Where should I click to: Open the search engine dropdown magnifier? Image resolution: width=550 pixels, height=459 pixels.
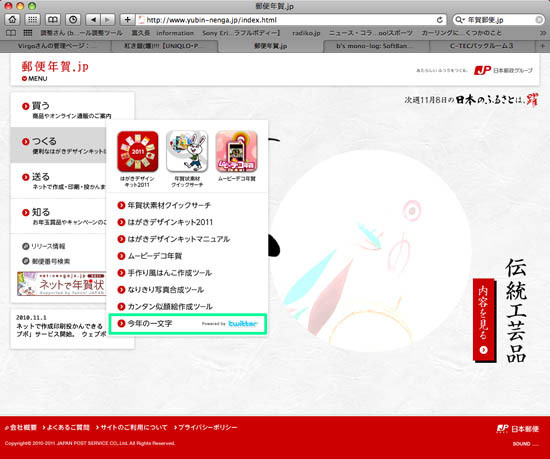pos(459,20)
